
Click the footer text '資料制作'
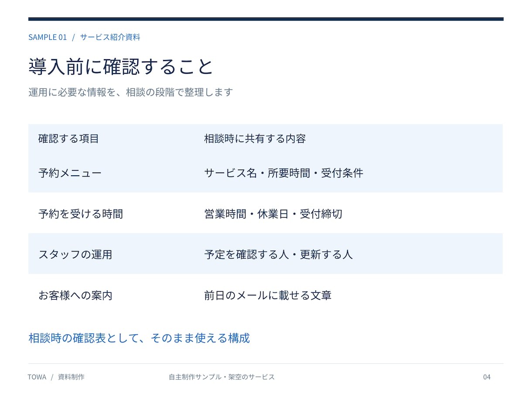click(x=71, y=377)
